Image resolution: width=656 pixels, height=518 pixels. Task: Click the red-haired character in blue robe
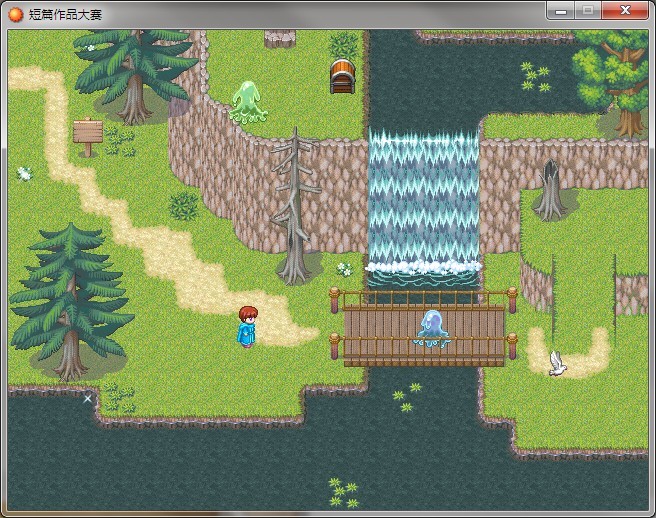[x=248, y=327]
